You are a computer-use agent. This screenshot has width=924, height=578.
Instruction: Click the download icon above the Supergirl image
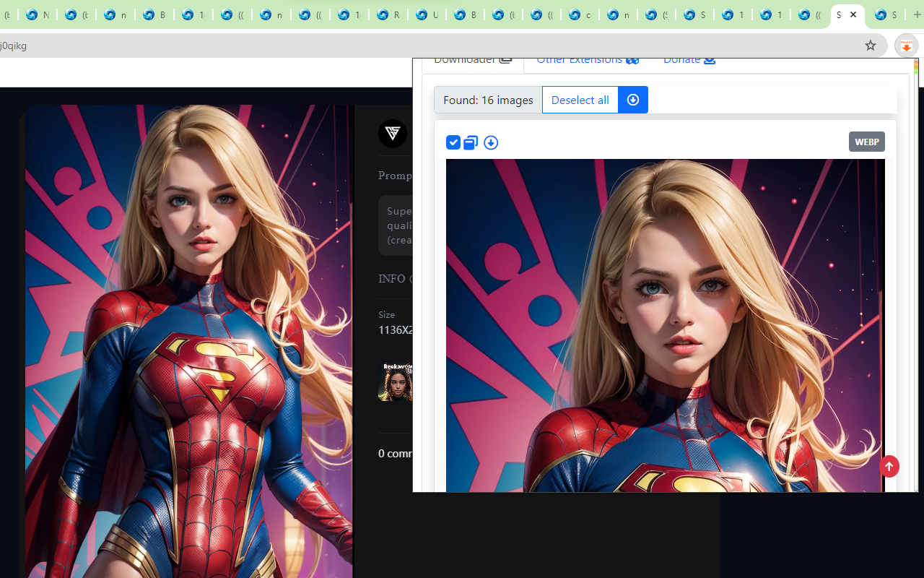pos(491,142)
